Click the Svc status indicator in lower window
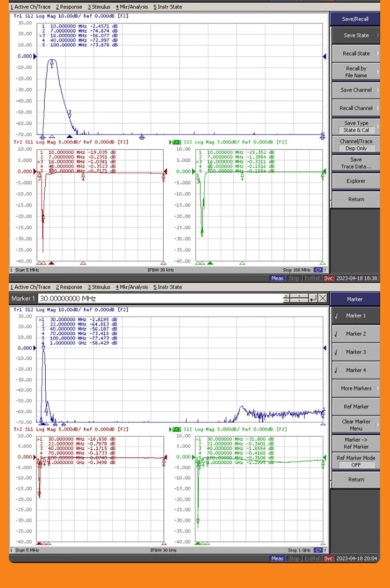This screenshot has width=390, height=588. [x=329, y=558]
